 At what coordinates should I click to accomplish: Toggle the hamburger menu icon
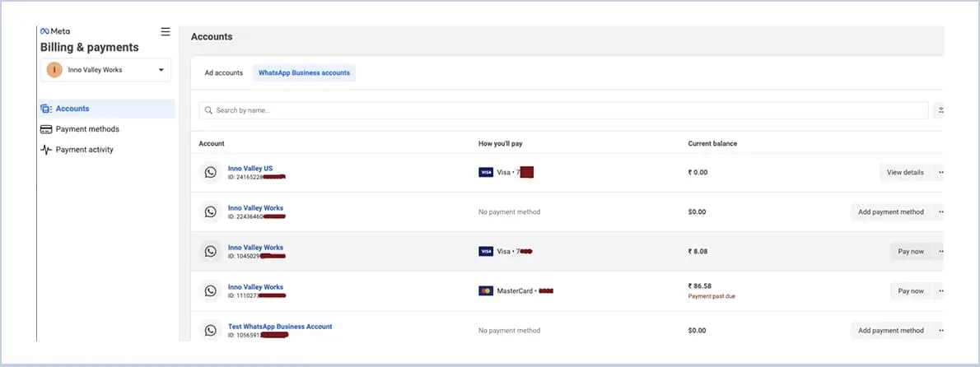pyautogui.click(x=165, y=32)
